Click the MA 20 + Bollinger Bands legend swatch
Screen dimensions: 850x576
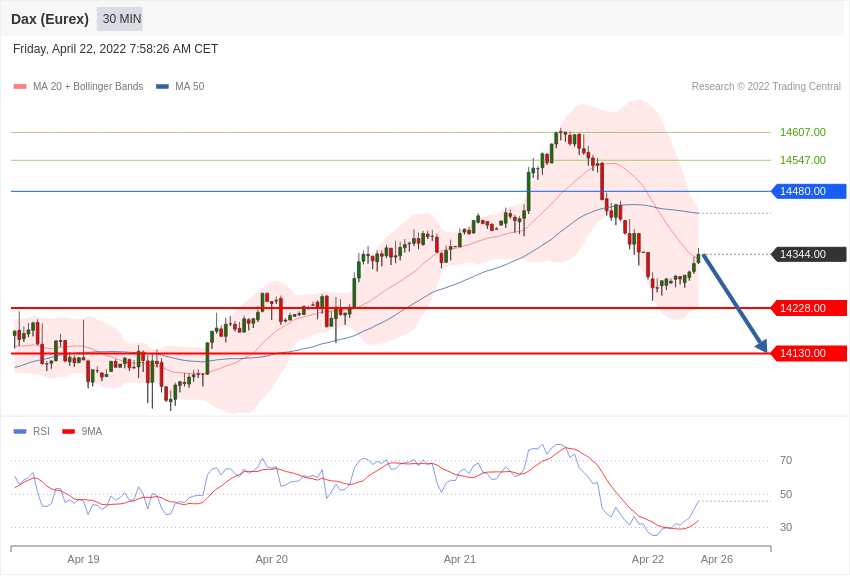20,86
